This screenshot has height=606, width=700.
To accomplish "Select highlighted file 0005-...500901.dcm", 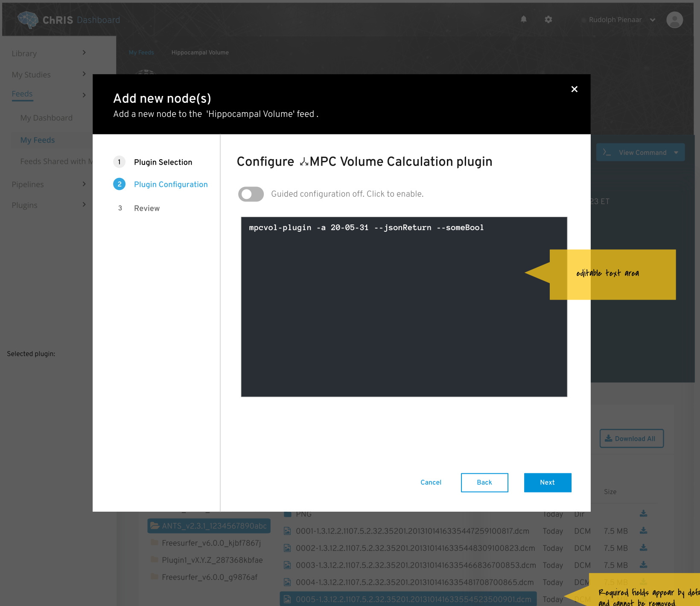I will pyautogui.click(x=408, y=599).
